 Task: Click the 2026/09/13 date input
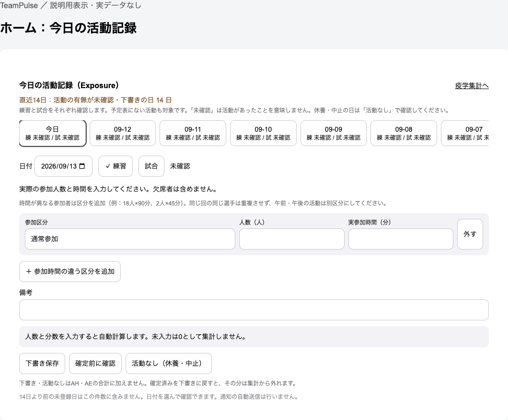point(63,166)
